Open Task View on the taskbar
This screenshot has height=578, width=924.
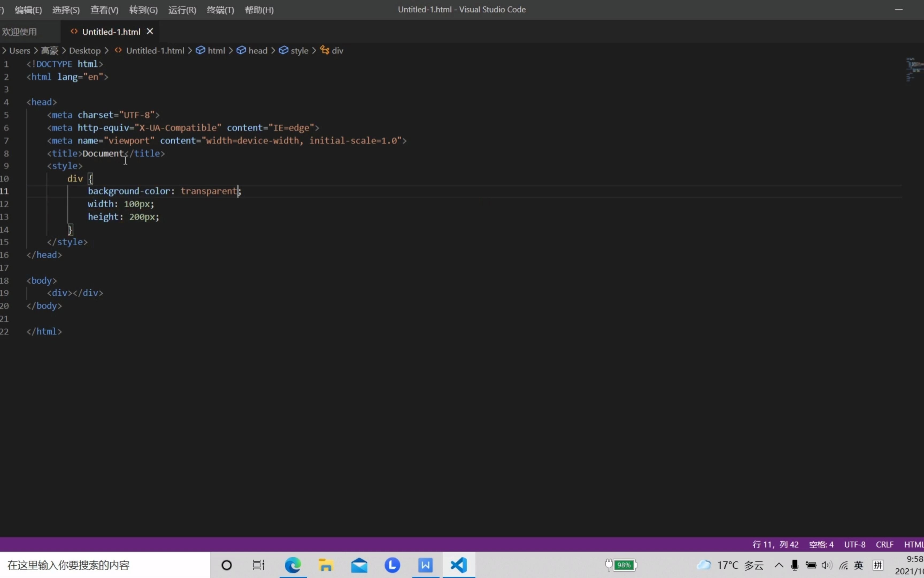pyautogui.click(x=259, y=565)
